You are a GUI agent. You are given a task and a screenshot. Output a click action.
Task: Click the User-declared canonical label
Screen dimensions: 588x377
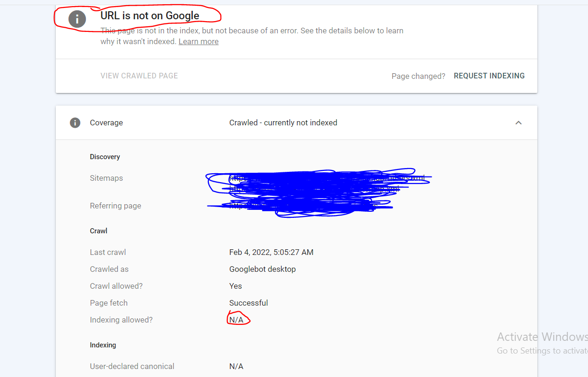[x=132, y=367]
